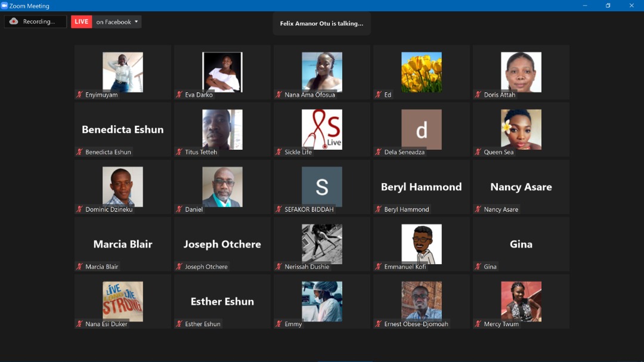This screenshot has height=362, width=644.
Task: Click muted mic icon beside Queen Sea
Action: pyautogui.click(x=478, y=152)
